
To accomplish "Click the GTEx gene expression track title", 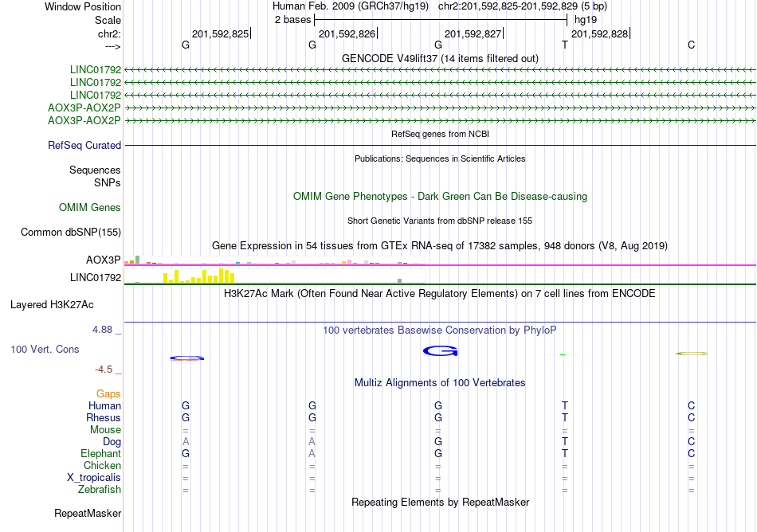I will [440, 245].
